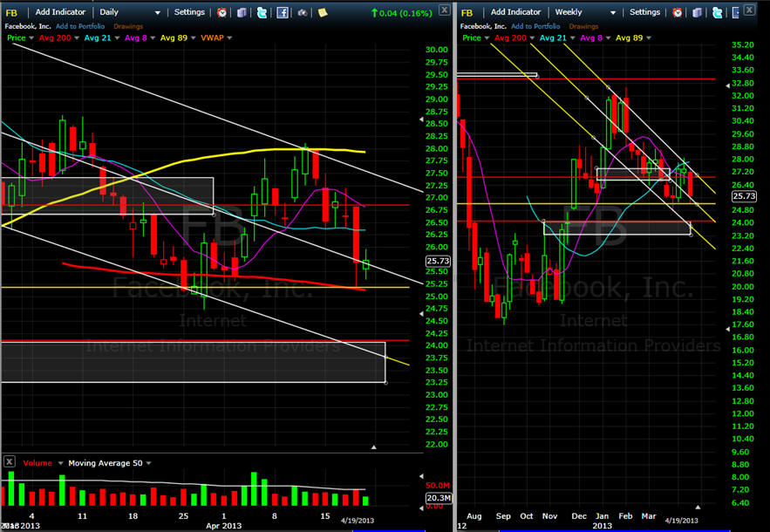Share Weekly chart via Twitter bird icon

click(717, 13)
